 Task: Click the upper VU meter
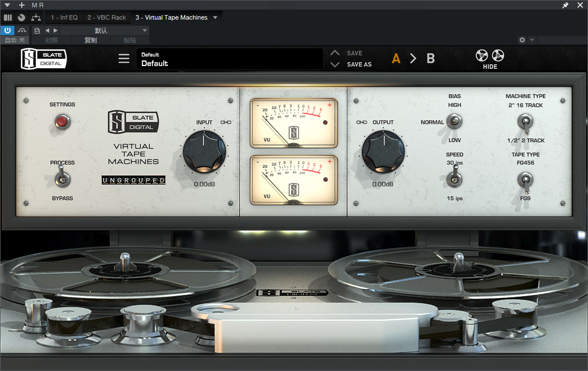coord(293,123)
